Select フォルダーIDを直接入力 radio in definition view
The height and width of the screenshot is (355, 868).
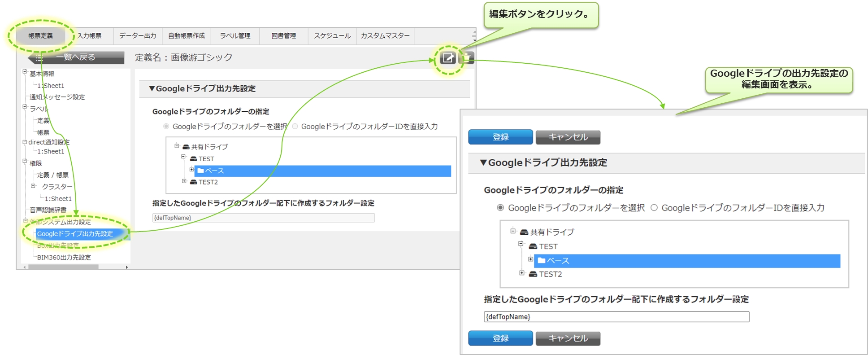[295, 127]
